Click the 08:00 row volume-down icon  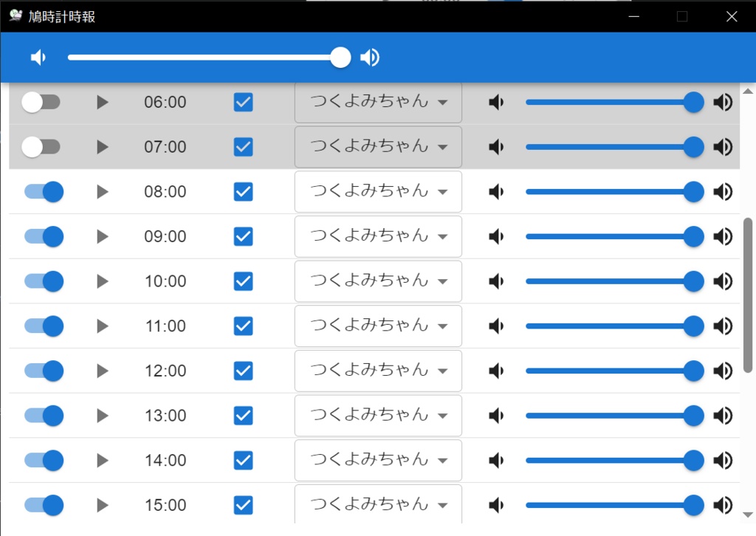(x=495, y=192)
